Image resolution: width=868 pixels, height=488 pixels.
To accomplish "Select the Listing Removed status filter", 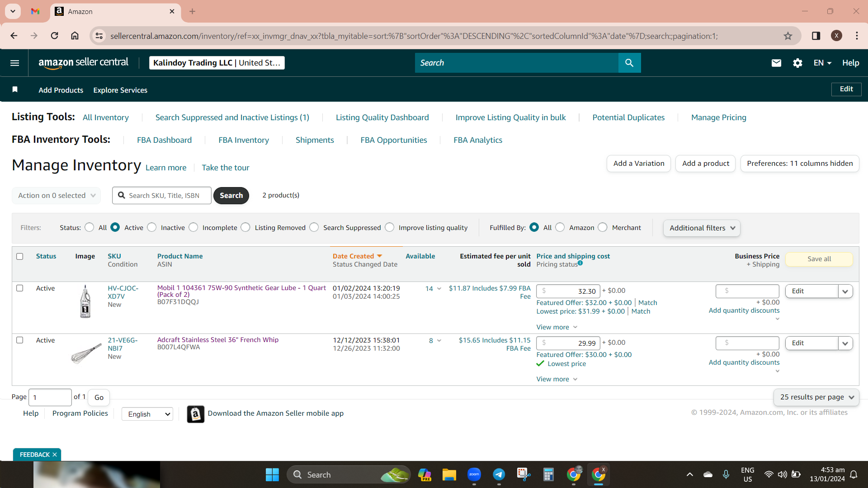I will pos(245,227).
